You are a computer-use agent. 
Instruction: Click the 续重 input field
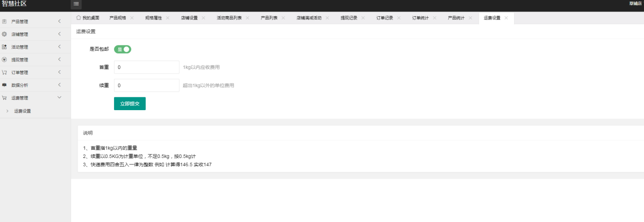(147, 85)
